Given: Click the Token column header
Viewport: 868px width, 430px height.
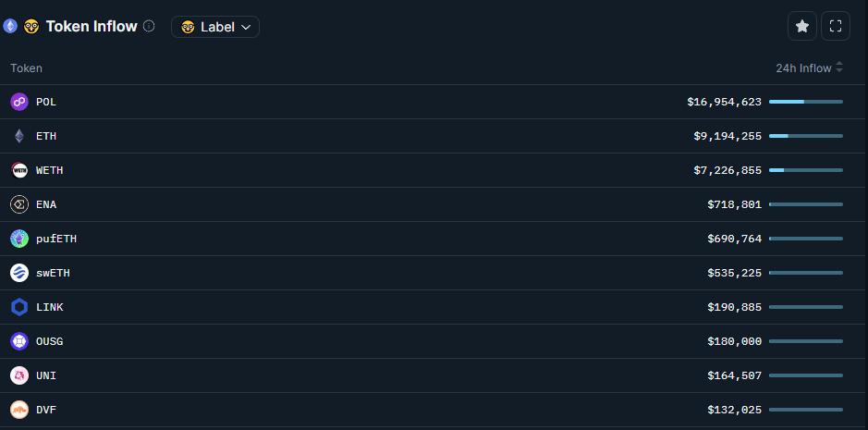Looking at the screenshot, I should tap(26, 68).
